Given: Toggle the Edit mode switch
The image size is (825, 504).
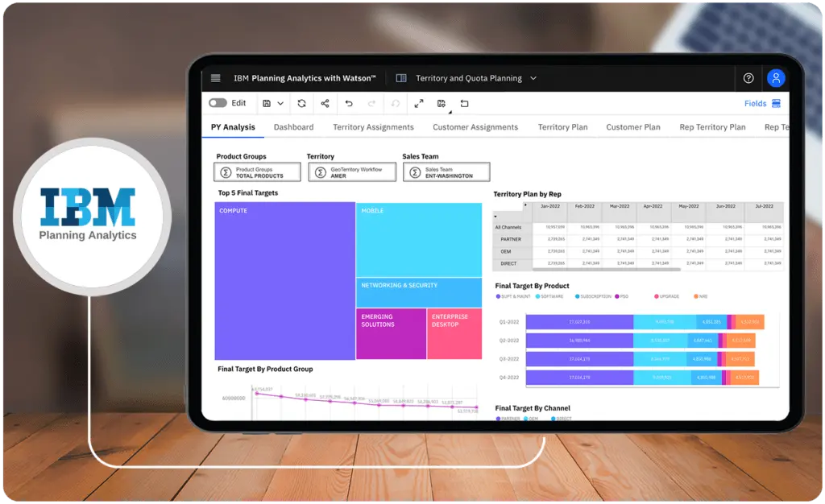Looking at the screenshot, I should click(x=218, y=103).
